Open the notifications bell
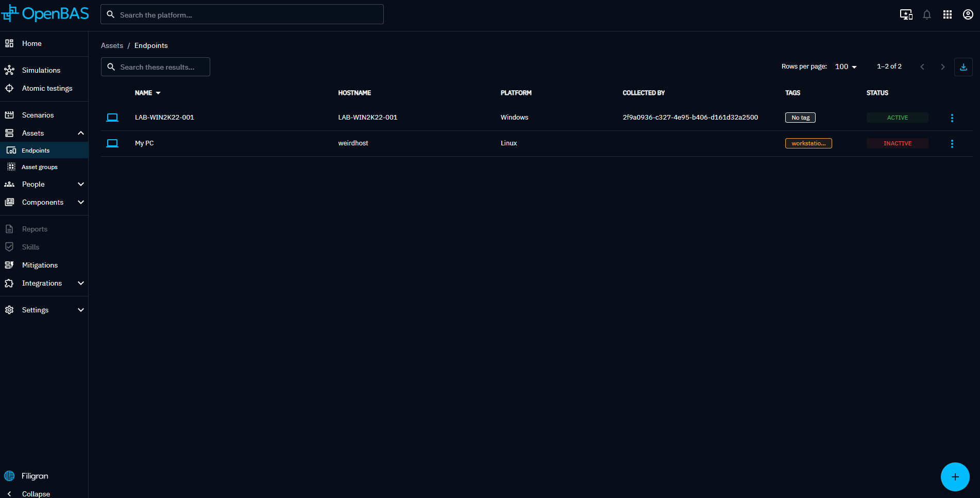This screenshot has width=980, height=498. [926, 14]
